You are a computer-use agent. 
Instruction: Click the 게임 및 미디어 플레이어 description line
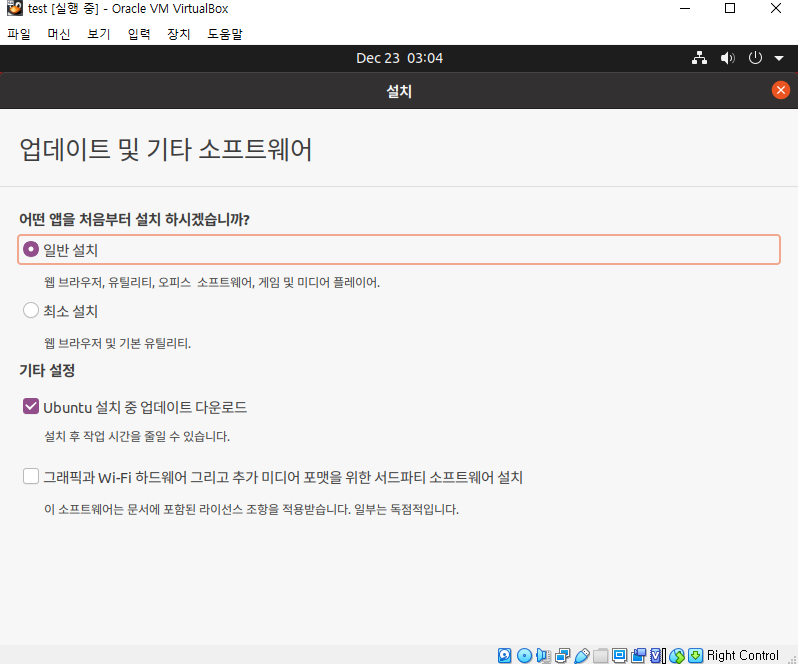[x=212, y=282]
